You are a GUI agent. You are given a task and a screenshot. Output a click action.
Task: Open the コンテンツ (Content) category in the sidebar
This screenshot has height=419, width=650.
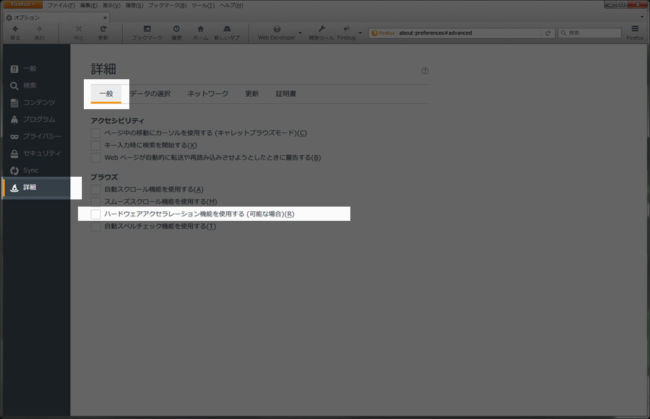coord(36,102)
